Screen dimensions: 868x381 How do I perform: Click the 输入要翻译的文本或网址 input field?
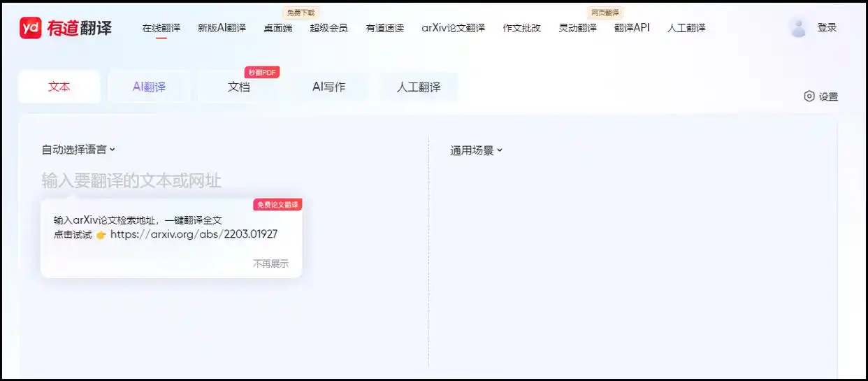[x=131, y=181]
